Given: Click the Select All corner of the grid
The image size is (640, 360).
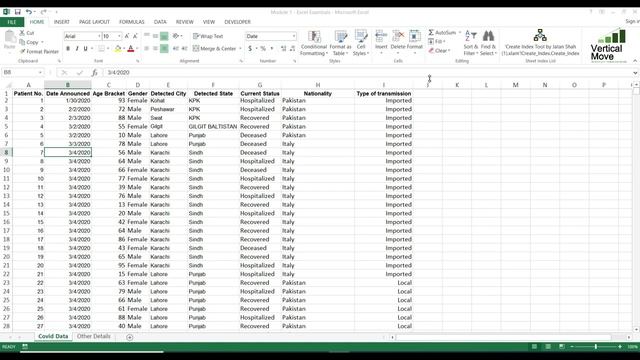Looking at the screenshot, I should point(7,85).
